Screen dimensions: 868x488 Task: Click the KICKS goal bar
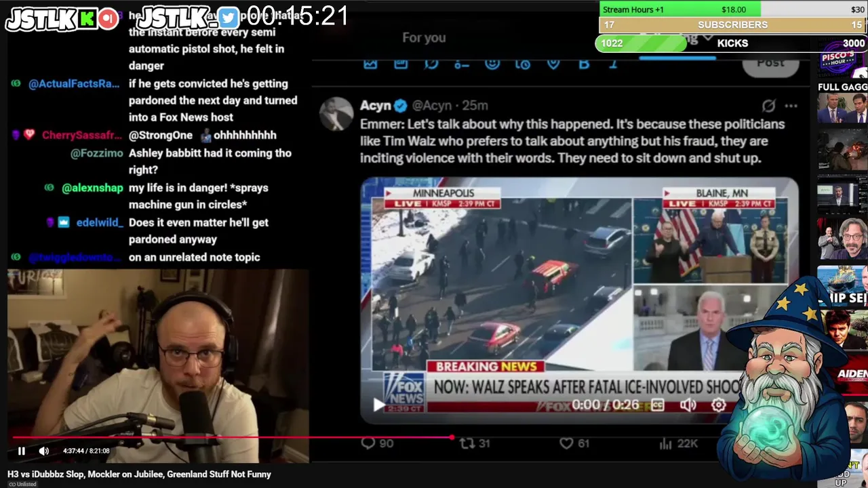(x=731, y=43)
